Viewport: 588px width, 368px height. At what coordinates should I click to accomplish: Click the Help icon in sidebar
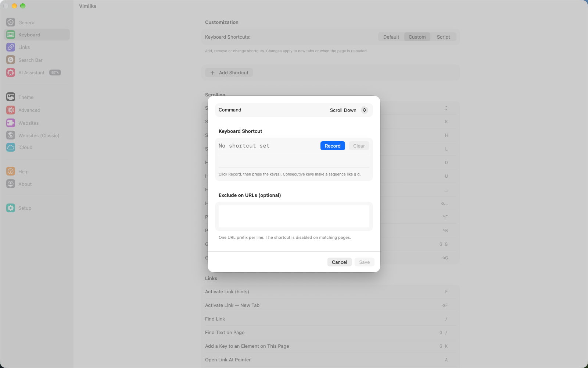[11, 171]
